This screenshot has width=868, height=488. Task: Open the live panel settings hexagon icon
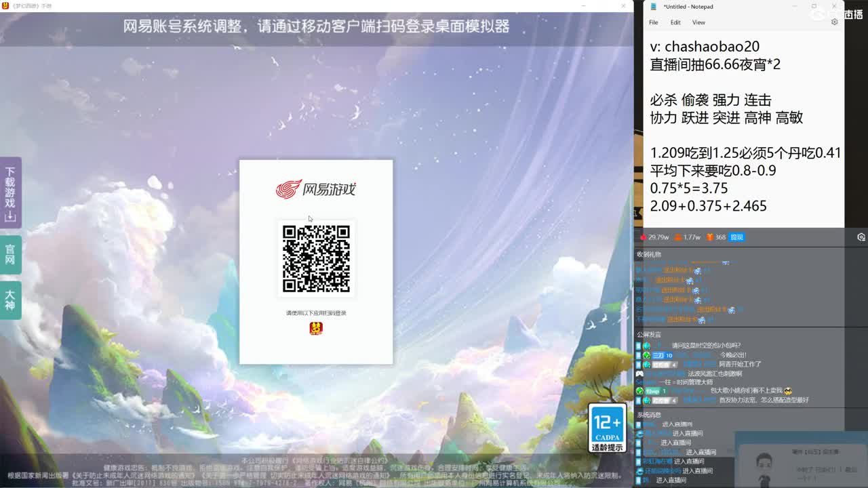click(x=861, y=237)
